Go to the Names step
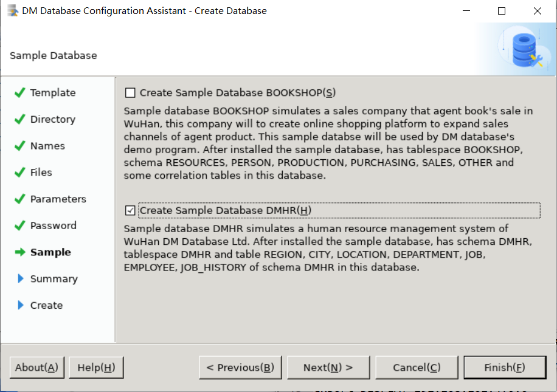 click(x=47, y=146)
